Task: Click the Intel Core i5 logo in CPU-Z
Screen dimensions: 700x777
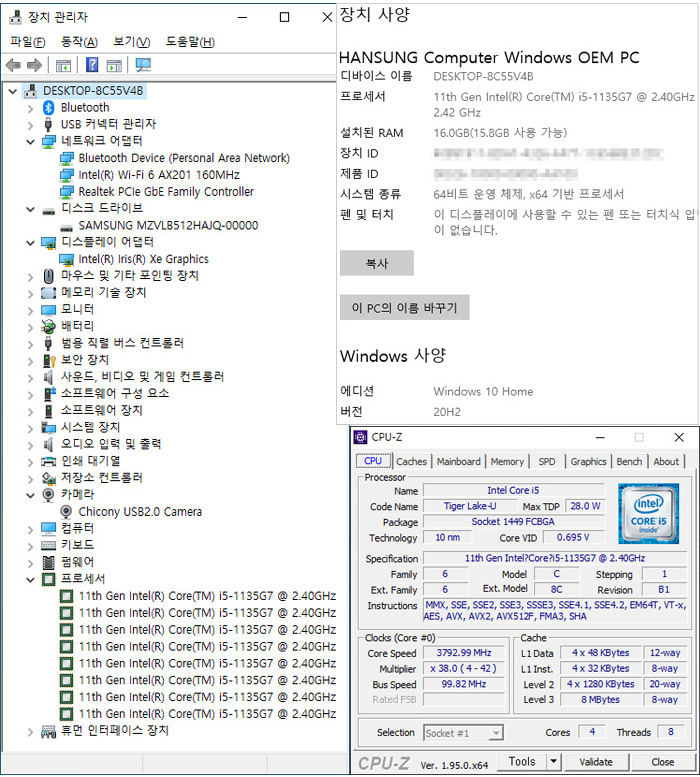Action: tap(648, 514)
